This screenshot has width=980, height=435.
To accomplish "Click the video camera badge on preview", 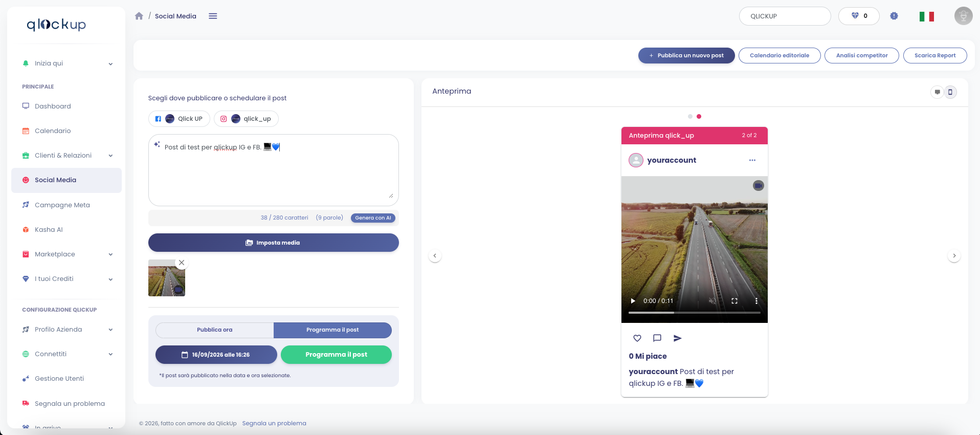I will point(759,186).
